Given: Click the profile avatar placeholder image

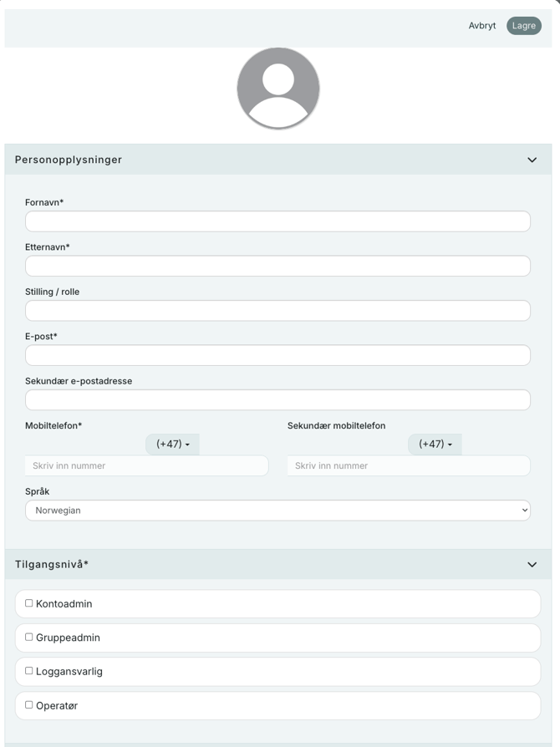Looking at the screenshot, I should pyautogui.click(x=277, y=87).
